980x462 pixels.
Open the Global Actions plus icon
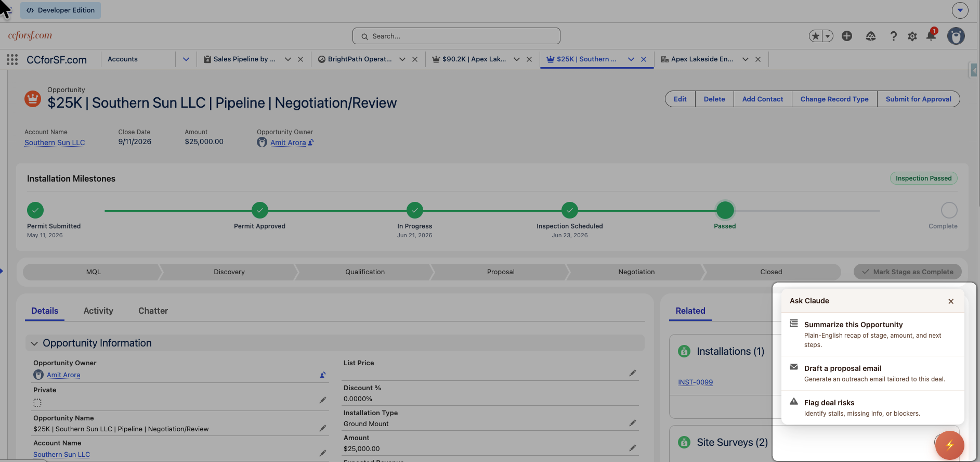pyautogui.click(x=847, y=36)
